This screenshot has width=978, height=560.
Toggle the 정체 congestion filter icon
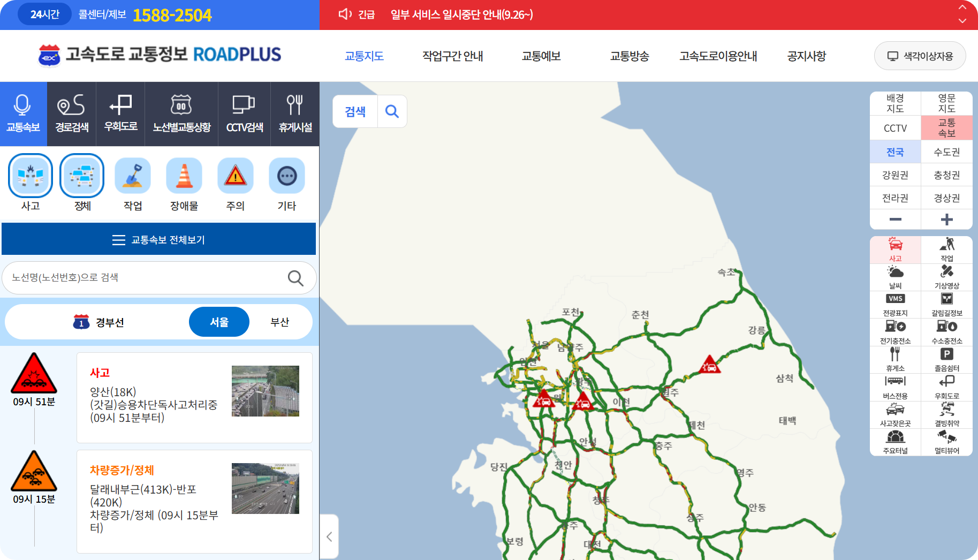coord(82,176)
